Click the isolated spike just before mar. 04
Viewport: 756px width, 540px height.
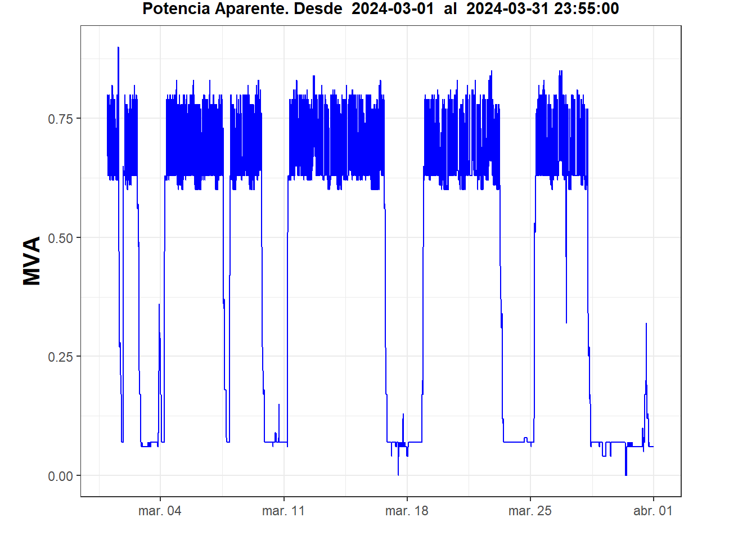[159, 305]
